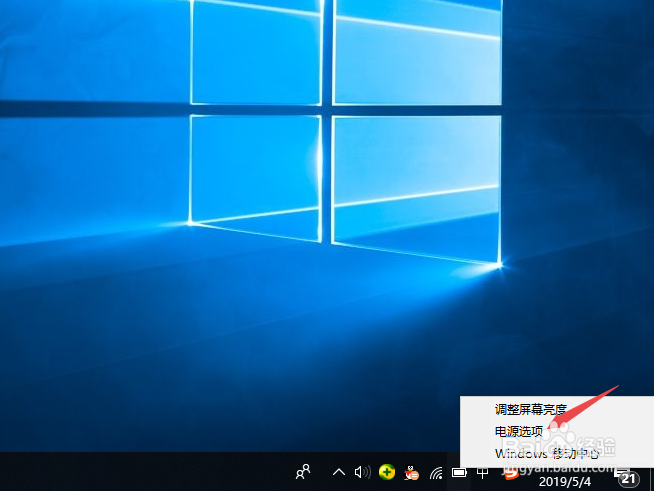Open the Wi-Fi network tray icon
The image size is (654, 491).
click(436, 473)
